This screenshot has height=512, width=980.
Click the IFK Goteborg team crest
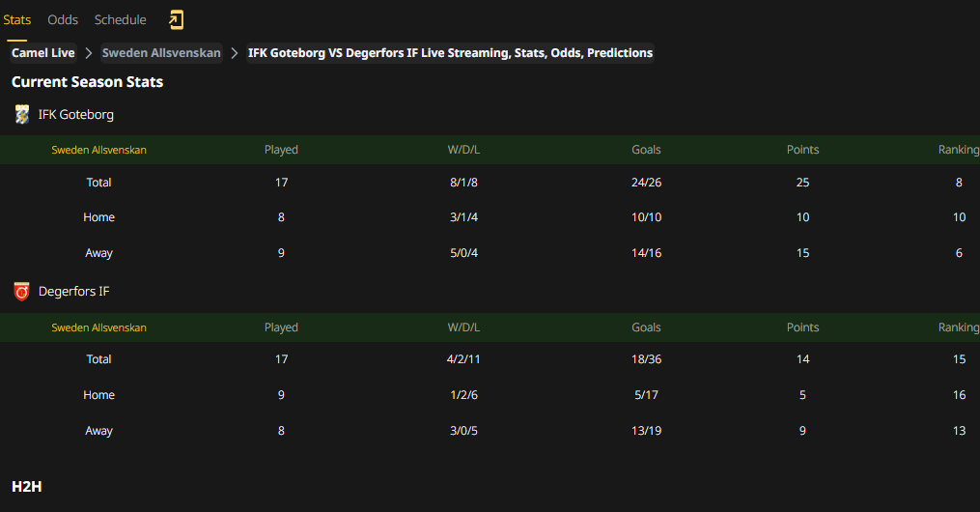[22, 114]
